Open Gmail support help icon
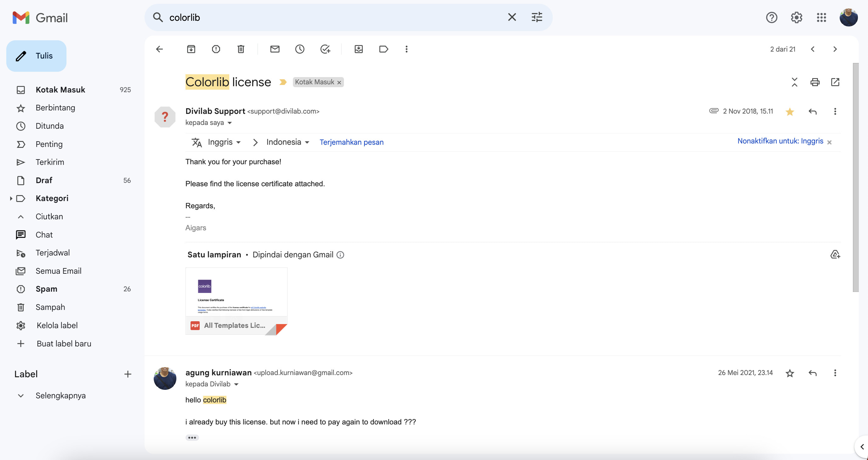Screen dimensions: 868x460 coord(772,18)
